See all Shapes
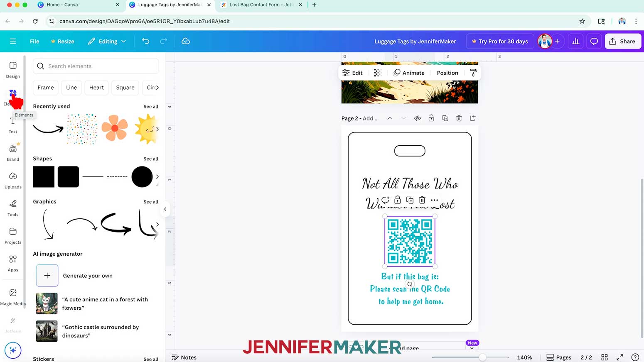This screenshot has height=362, width=644. click(x=151, y=159)
